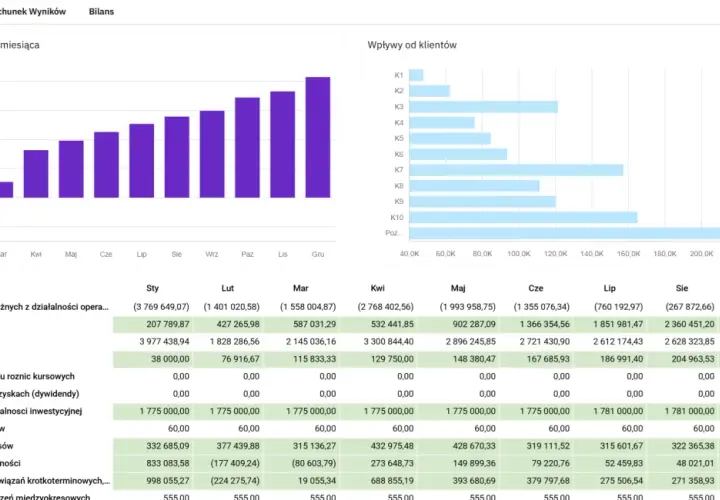The image size is (720, 500).
Task: Select cell value 48 021,01
Action: 695,463
